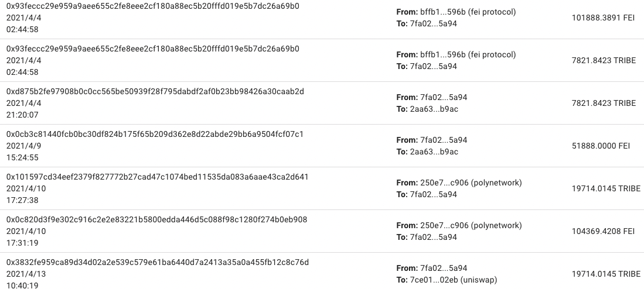Screen dimensions: 644x289
Task: Click the 101888.3891 FEI amount
Action: tap(603, 18)
